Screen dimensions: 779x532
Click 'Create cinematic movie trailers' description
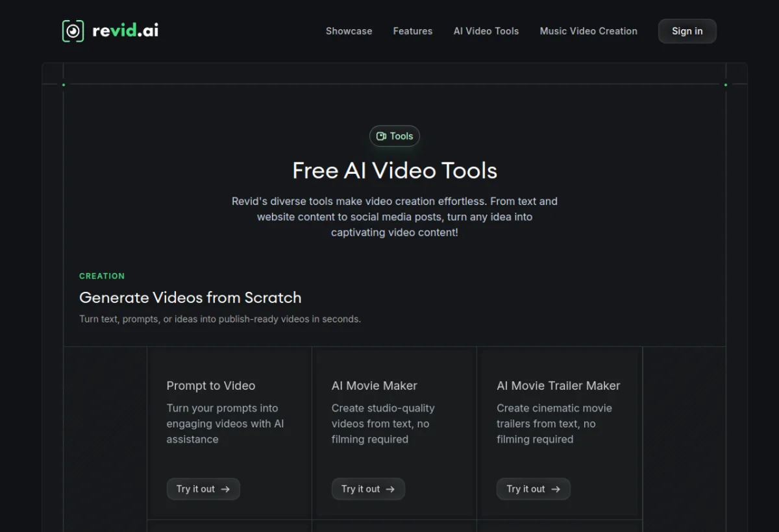coord(554,424)
